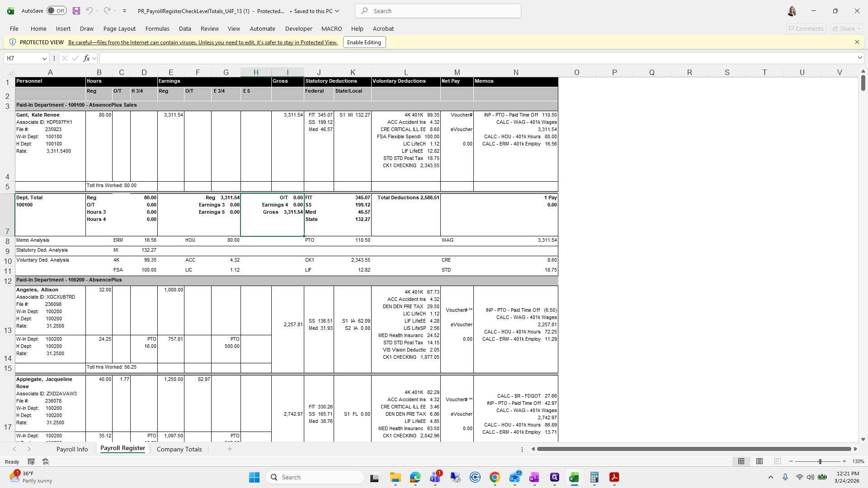
Task: Open Adobe Acrobat from the taskbar
Action: (614, 477)
